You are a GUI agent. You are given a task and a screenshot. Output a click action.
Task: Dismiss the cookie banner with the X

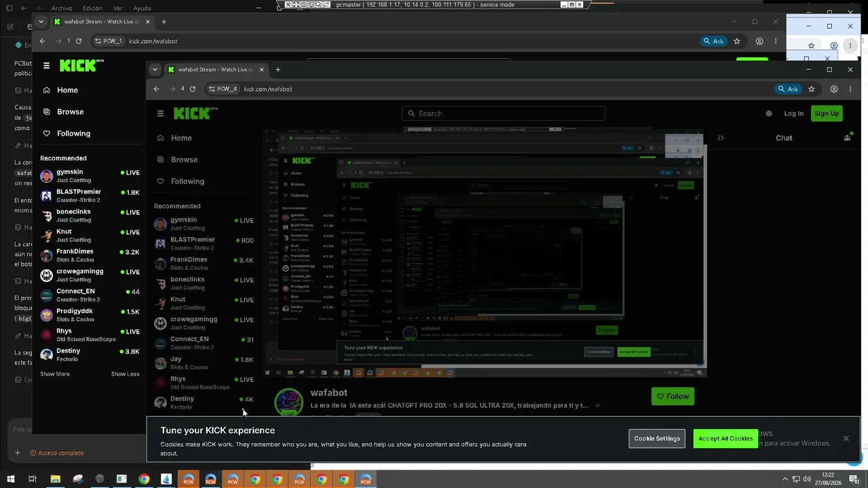click(846, 439)
